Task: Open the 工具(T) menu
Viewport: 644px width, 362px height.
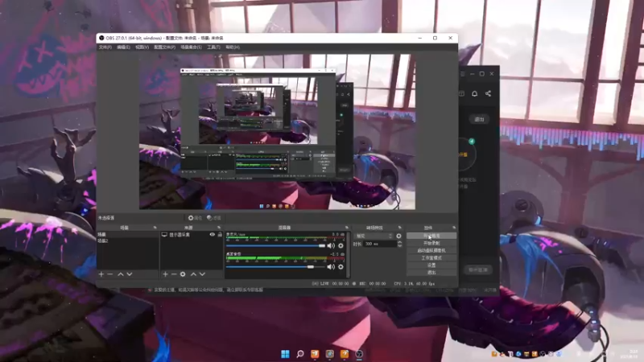Action: pos(213,47)
